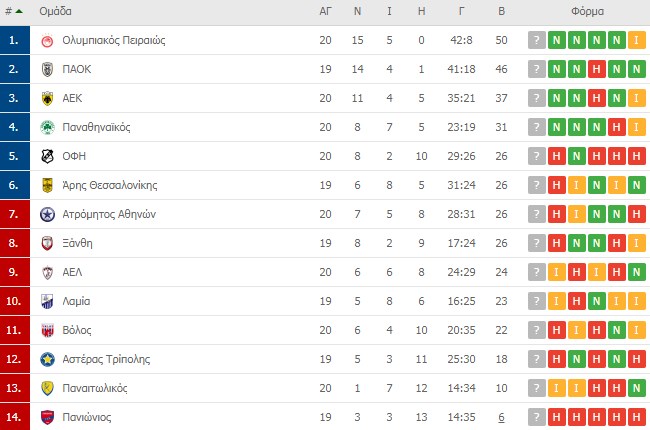Click the Ατρόμητος Αθηνών star logo
This screenshot has width=650, height=430.
[47, 214]
